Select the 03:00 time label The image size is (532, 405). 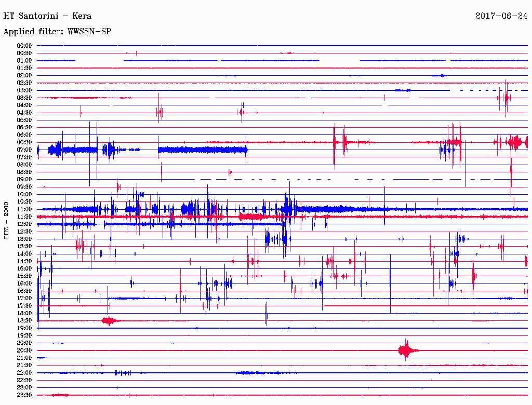(24, 90)
